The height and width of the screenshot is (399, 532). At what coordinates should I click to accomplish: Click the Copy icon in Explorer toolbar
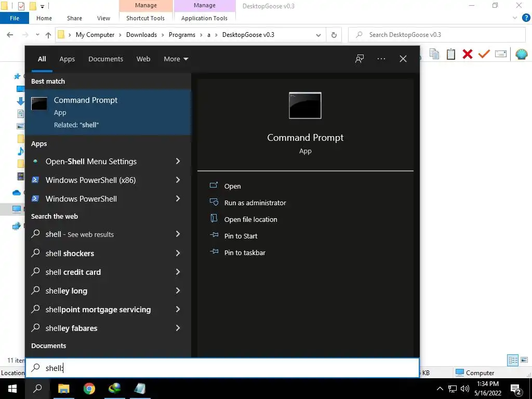(434, 54)
